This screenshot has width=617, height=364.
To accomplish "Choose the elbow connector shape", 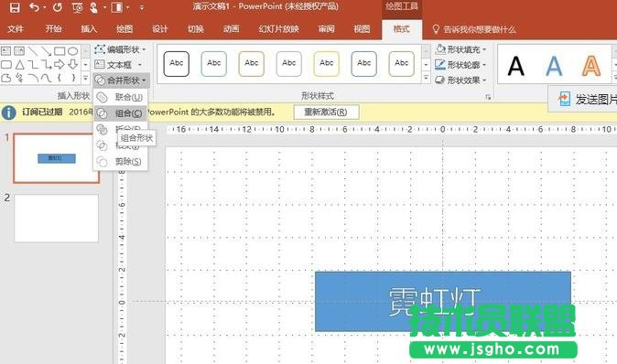I will pos(33,64).
